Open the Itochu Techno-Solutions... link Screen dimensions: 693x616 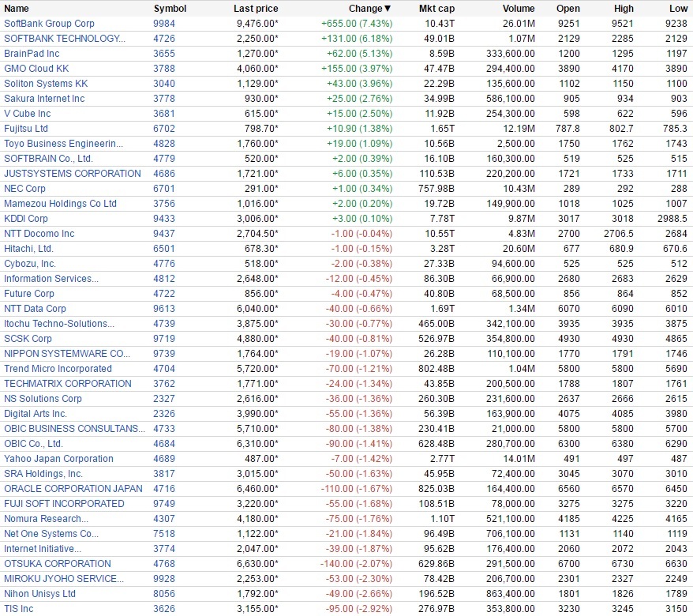58,324
